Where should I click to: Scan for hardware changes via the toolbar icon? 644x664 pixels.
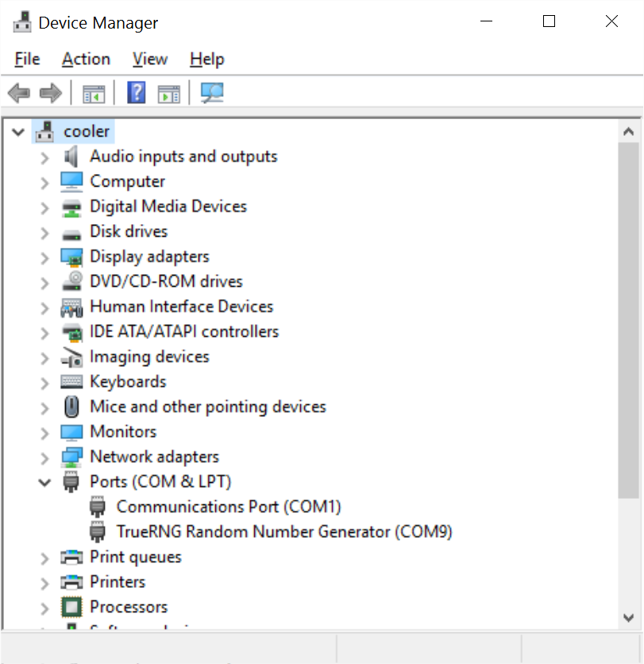[211, 92]
